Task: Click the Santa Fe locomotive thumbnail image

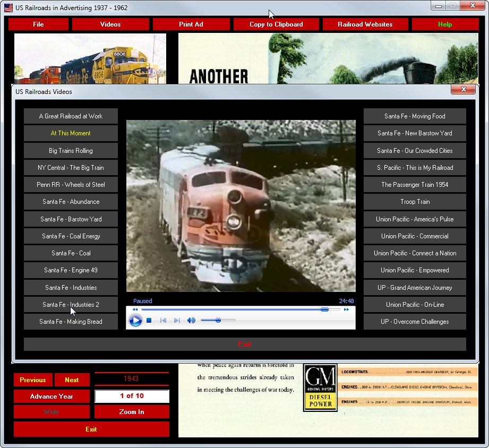Action: click(90, 58)
